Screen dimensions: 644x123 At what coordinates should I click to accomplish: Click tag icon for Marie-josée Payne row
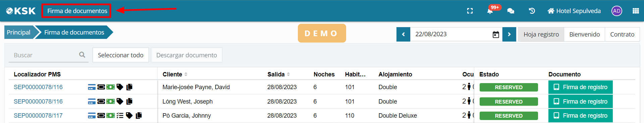(x=120, y=87)
